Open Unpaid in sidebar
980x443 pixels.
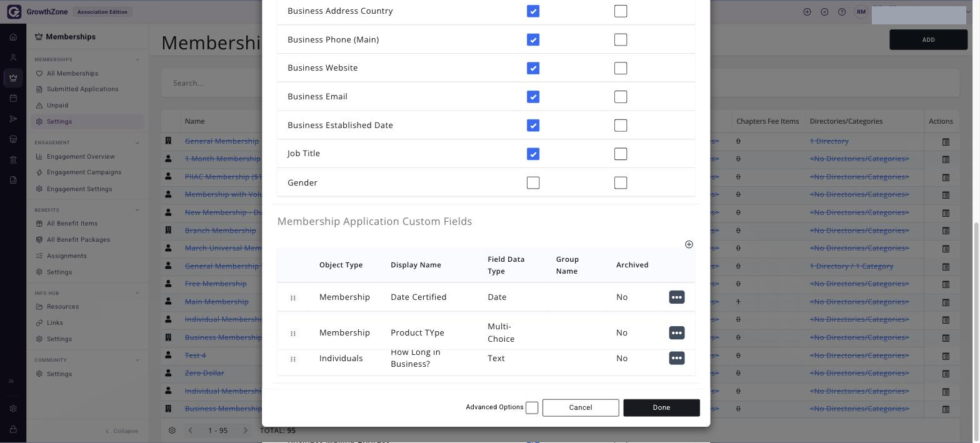point(57,106)
